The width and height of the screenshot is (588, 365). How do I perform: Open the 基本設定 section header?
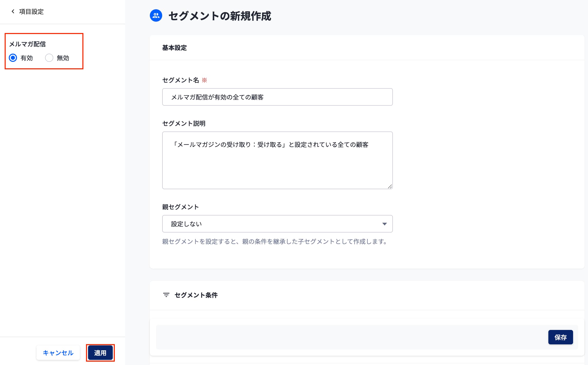click(174, 48)
